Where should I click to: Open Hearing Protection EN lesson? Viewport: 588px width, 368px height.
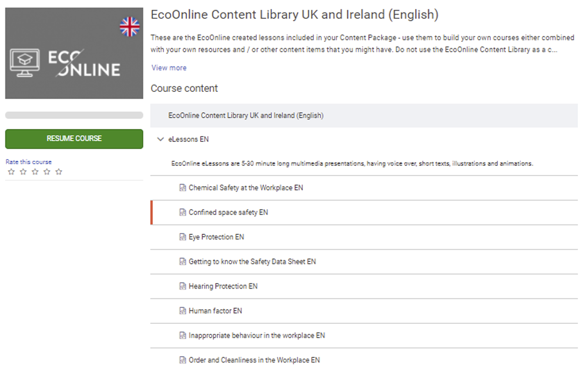pyautogui.click(x=223, y=286)
